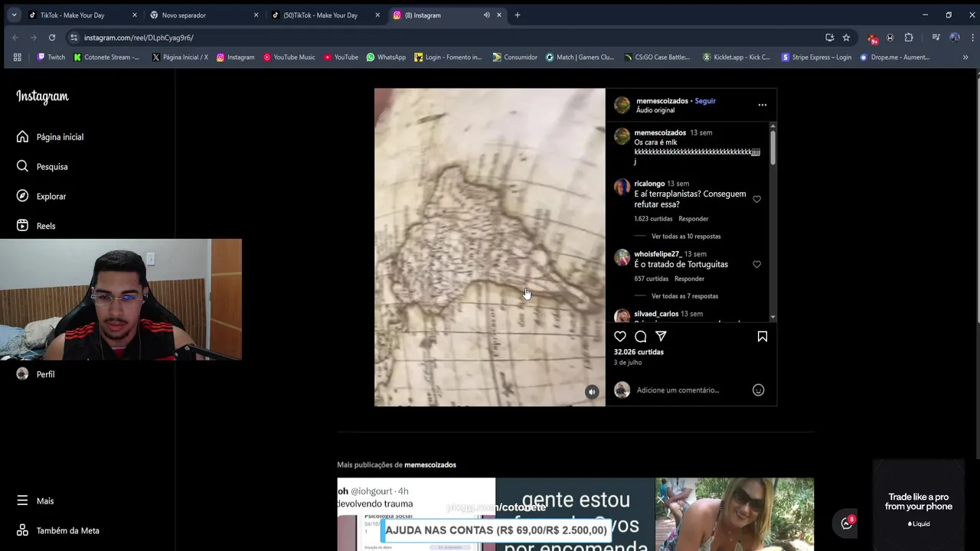
Task: Open post options three-dot menu
Action: [762, 105]
